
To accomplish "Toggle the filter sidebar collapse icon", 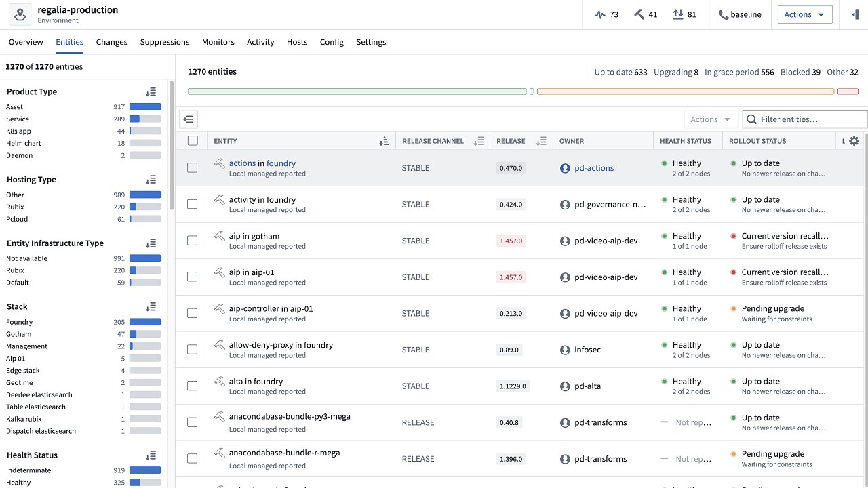I will tap(189, 119).
